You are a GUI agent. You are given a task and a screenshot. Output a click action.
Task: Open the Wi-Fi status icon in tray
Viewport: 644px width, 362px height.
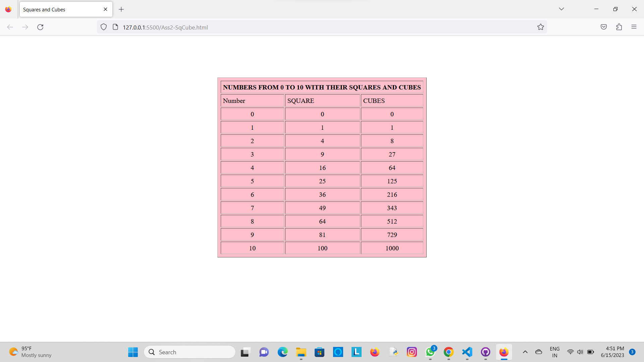coord(571,352)
